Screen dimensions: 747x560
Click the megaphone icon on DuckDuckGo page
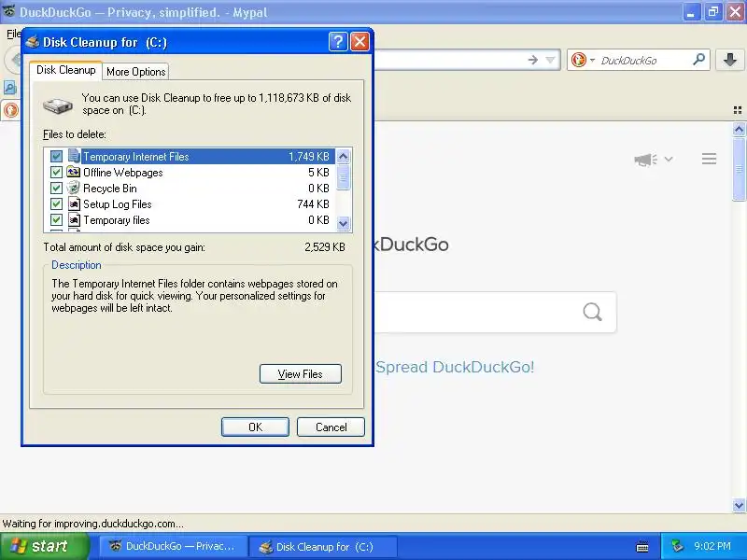tap(645, 160)
